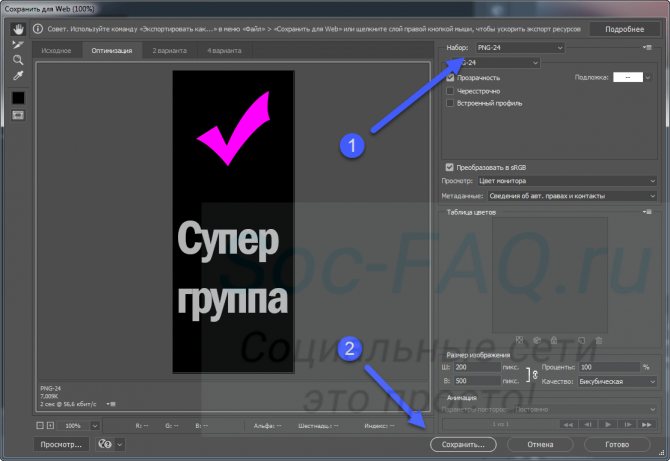This screenshot has height=461, width=670.
Task: Click the eyedropper color black swatch
Action: point(18,97)
